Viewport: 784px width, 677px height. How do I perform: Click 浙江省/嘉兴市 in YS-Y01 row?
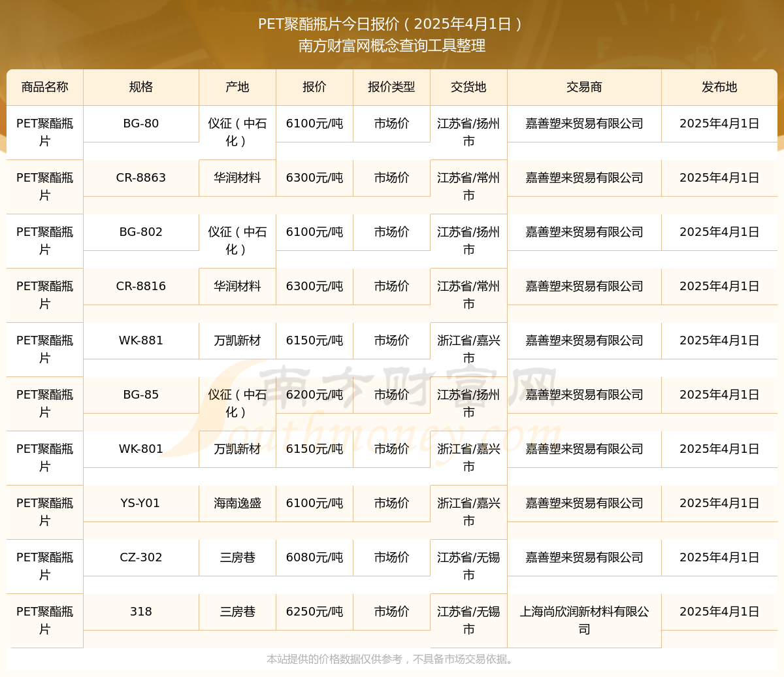point(468,512)
